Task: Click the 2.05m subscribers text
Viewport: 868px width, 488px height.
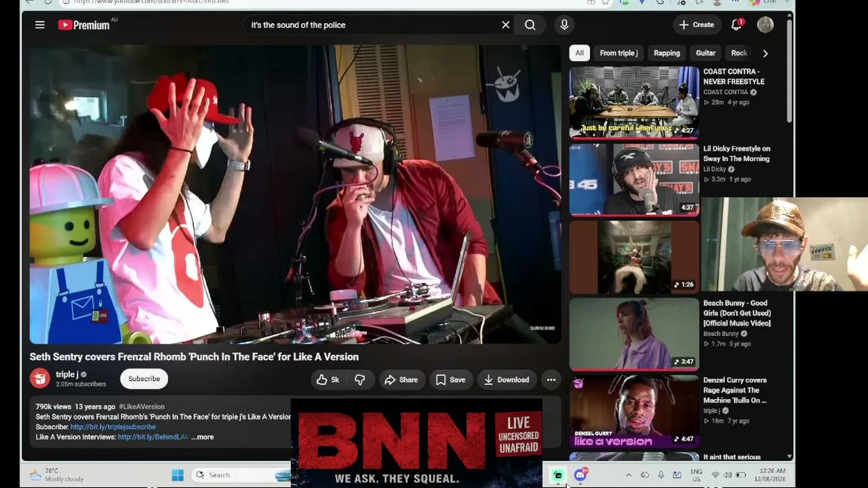Action: coord(81,384)
